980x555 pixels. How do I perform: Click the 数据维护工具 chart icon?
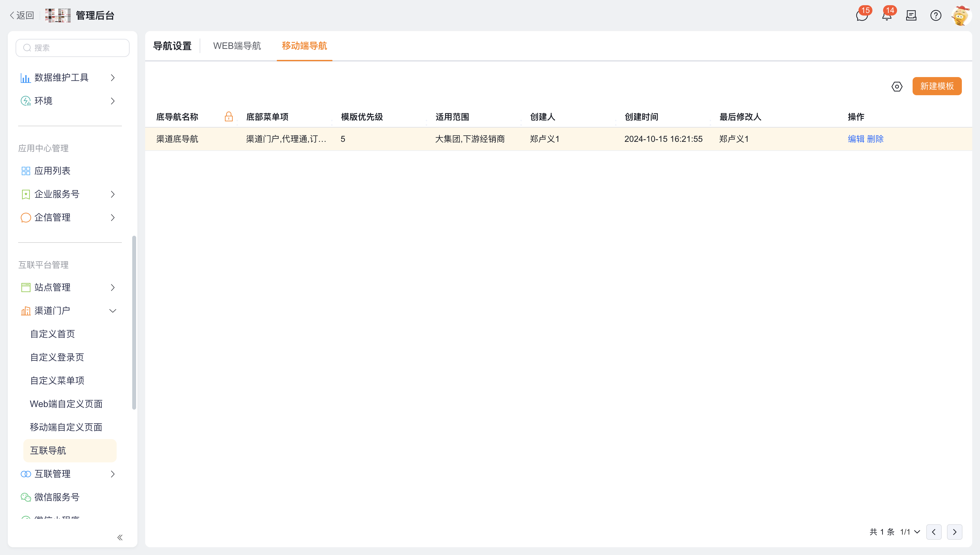click(25, 78)
